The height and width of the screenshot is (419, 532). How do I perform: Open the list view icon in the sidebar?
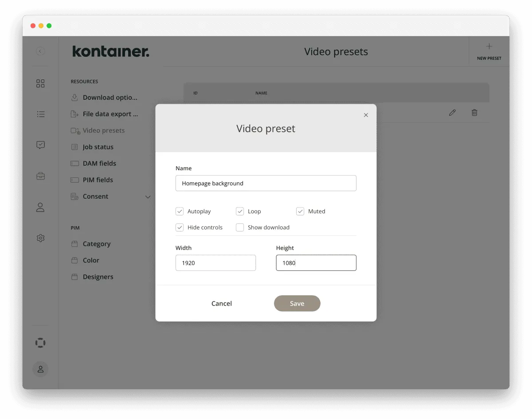[40, 114]
